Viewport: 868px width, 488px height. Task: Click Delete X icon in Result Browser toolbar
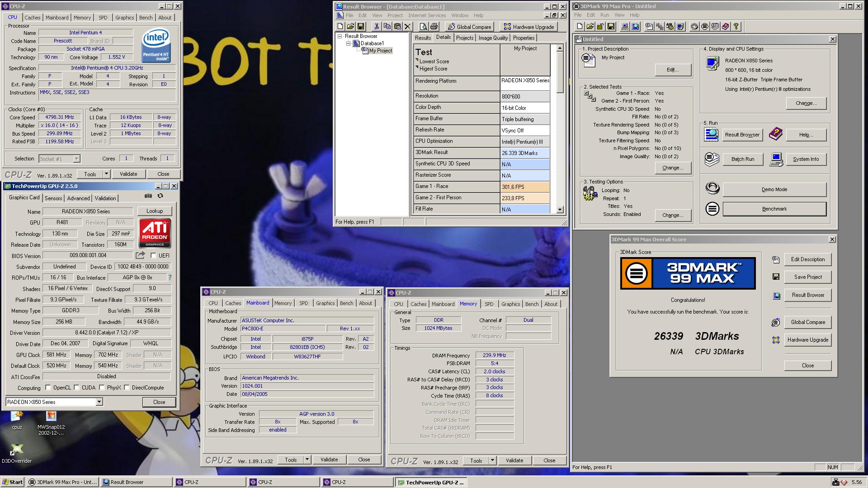[408, 27]
